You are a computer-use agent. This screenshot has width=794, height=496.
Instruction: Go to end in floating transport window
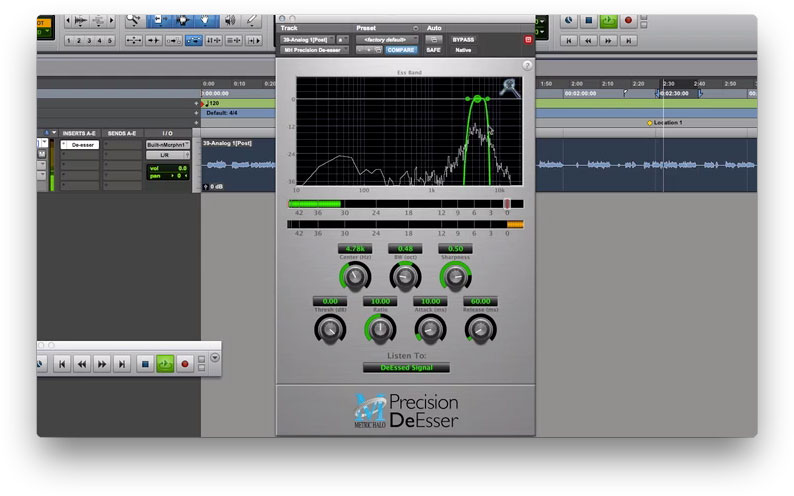122,364
